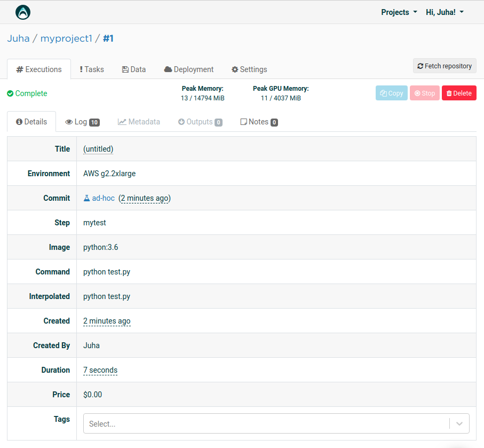Click the info icon on Details tab
The image size is (484, 448).
point(19,122)
